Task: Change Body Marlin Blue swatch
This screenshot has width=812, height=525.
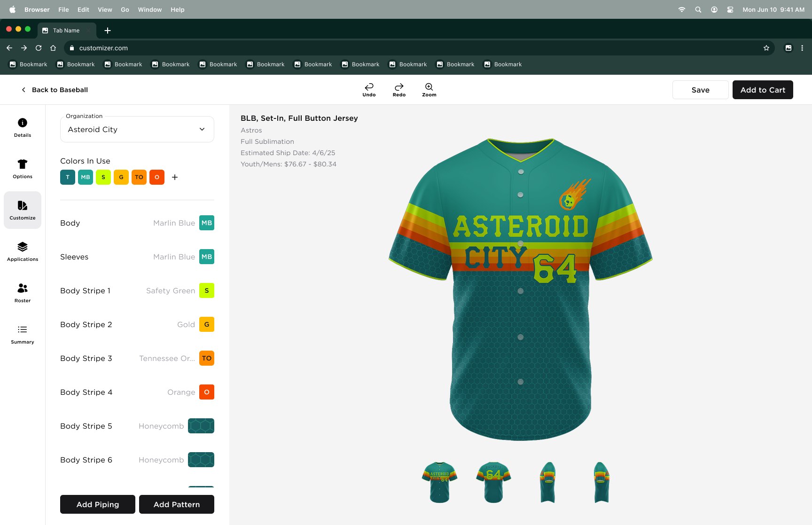Action: pos(207,223)
